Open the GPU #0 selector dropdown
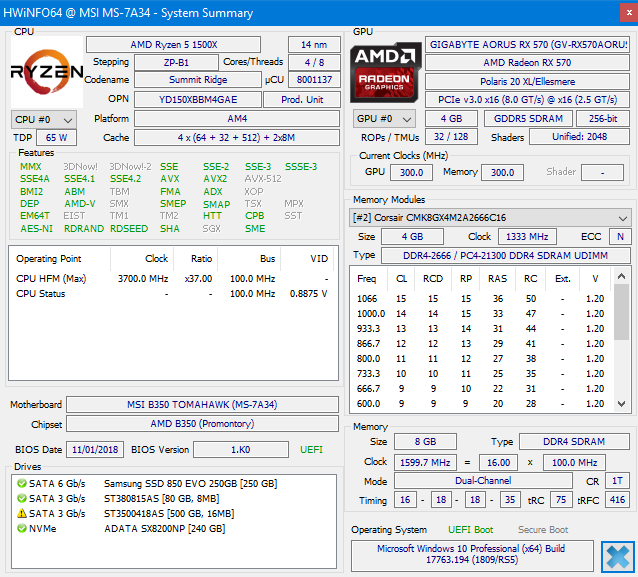The width and height of the screenshot is (638, 577). point(384,119)
